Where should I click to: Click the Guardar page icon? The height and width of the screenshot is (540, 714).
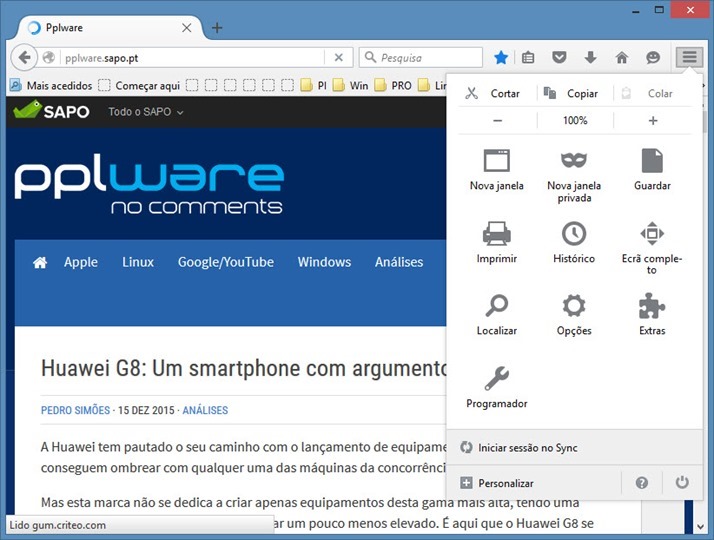[652, 160]
